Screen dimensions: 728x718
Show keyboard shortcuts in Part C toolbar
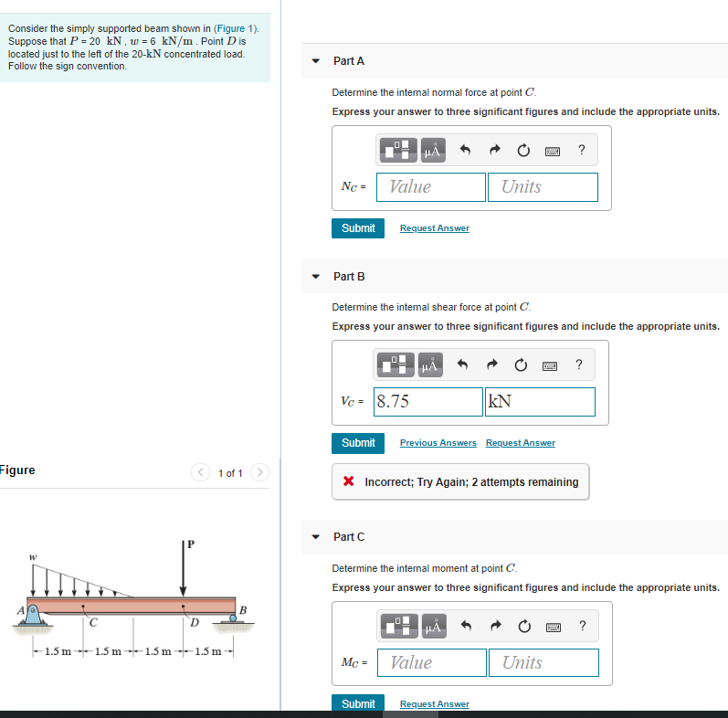pyautogui.click(x=553, y=628)
